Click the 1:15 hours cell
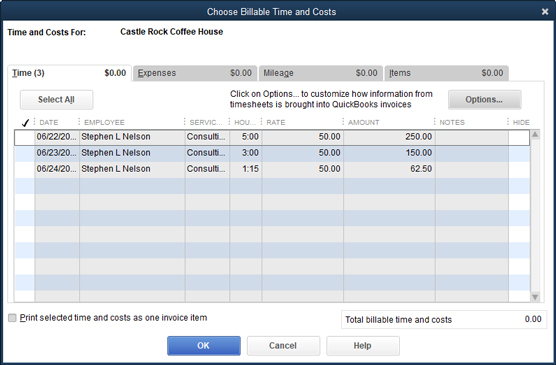This screenshot has height=365, width=556. coord(246,169)
